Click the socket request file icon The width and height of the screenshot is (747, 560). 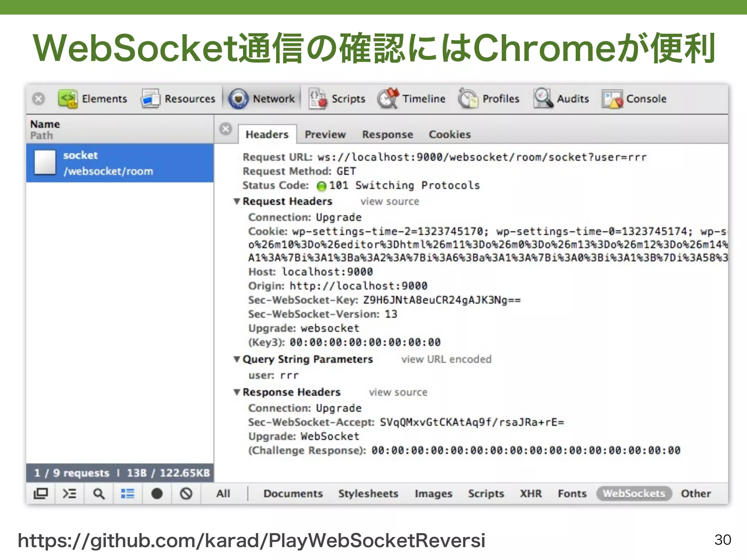[x=45, y=163]
